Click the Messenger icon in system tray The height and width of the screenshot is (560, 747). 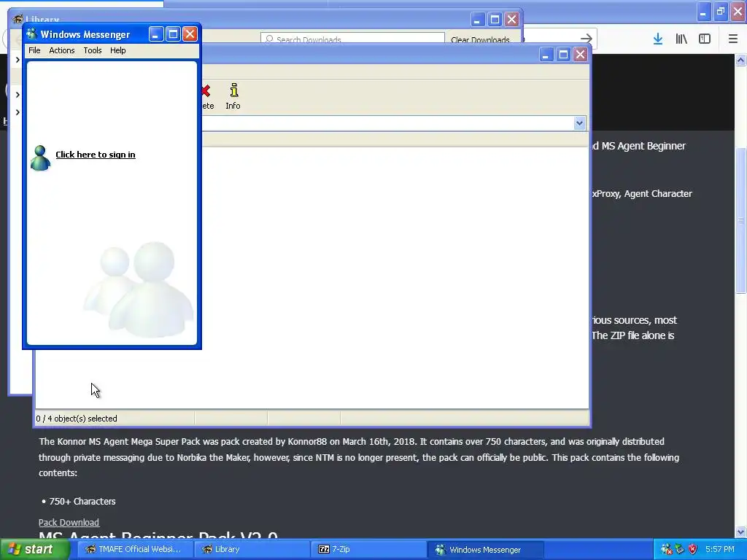[x=667, y=550]
